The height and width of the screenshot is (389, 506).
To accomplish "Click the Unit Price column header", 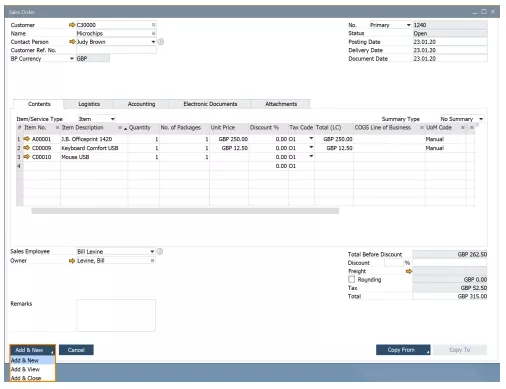I will [229, 128].
